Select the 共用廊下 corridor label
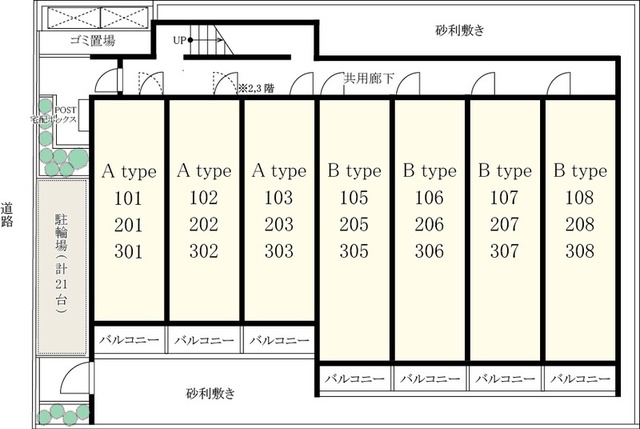This screenshot has height=429, width=640. tap(369, 78)
